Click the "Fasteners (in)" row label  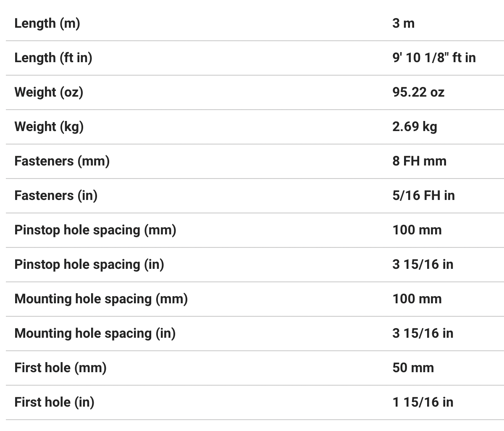click(x=56, y=195)
